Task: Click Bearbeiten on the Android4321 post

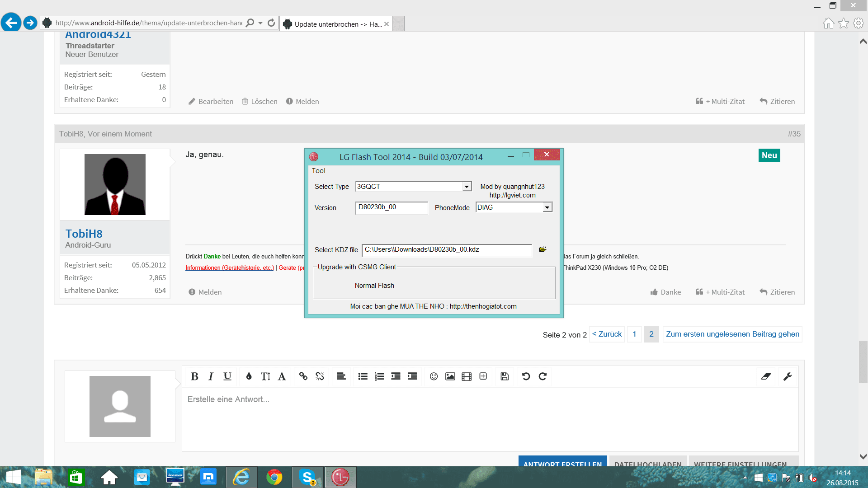Action: pos(211,102)
